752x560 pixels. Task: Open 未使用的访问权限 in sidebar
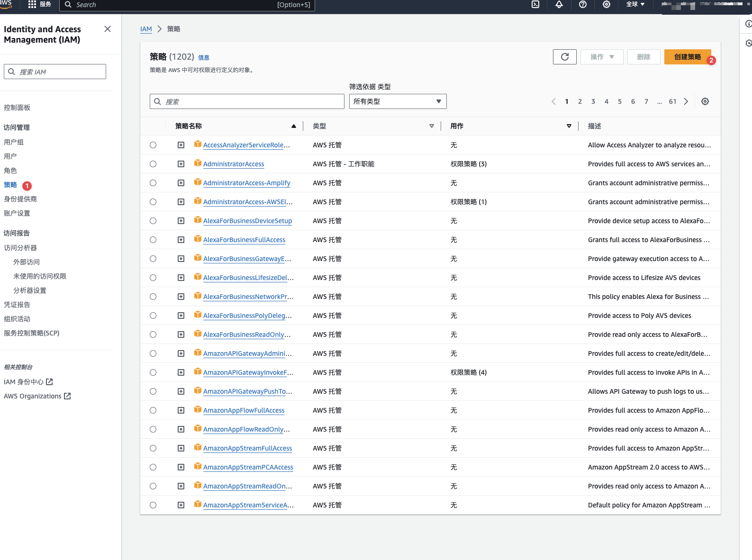click(x=40, y=276)
